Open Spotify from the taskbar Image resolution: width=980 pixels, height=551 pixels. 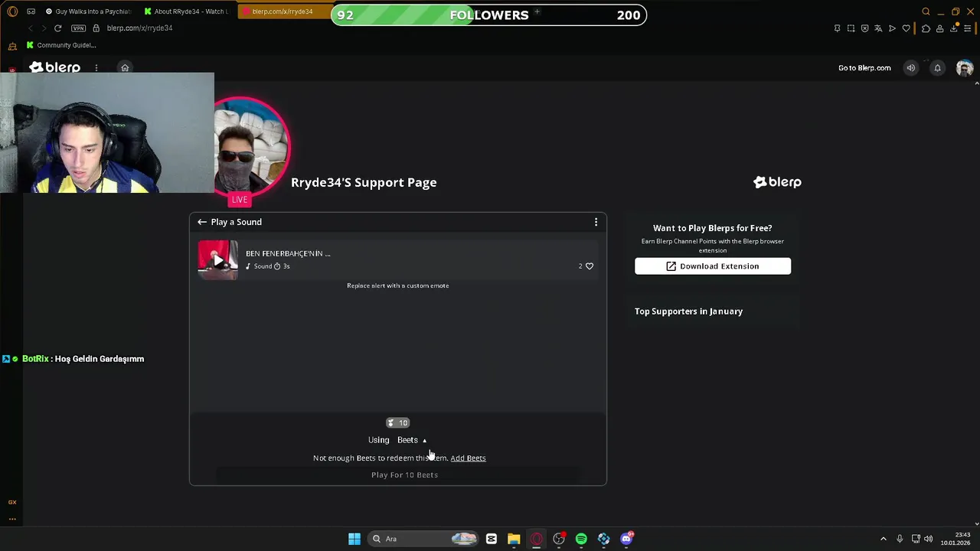click(x=581, y=539)
